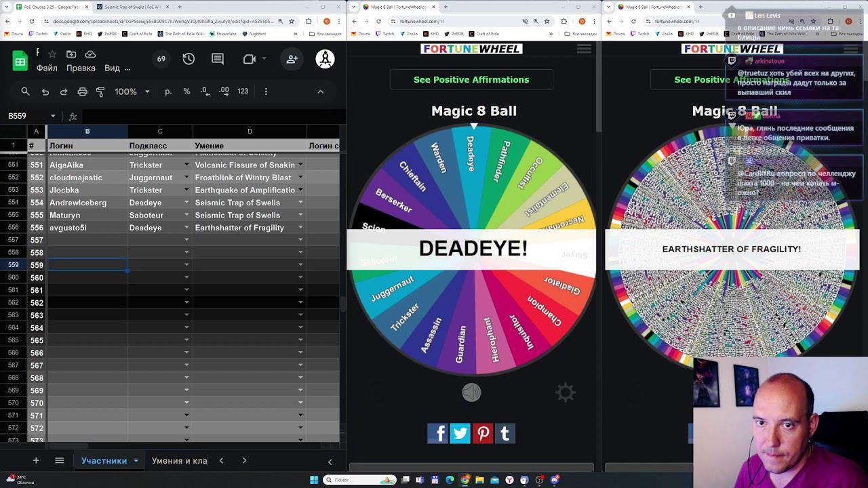
Task: Open the Файл menu
Action: tap(47, 68)
